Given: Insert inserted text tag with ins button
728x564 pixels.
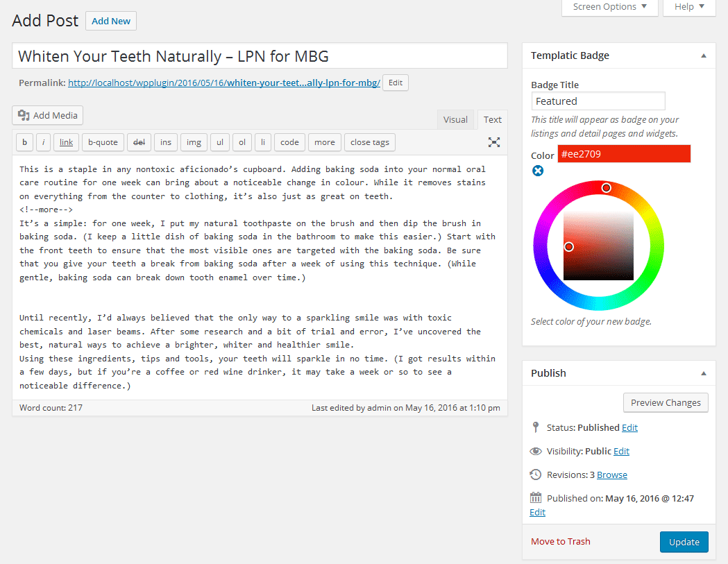Looking at the screenshot, I should tap(166, 142).
